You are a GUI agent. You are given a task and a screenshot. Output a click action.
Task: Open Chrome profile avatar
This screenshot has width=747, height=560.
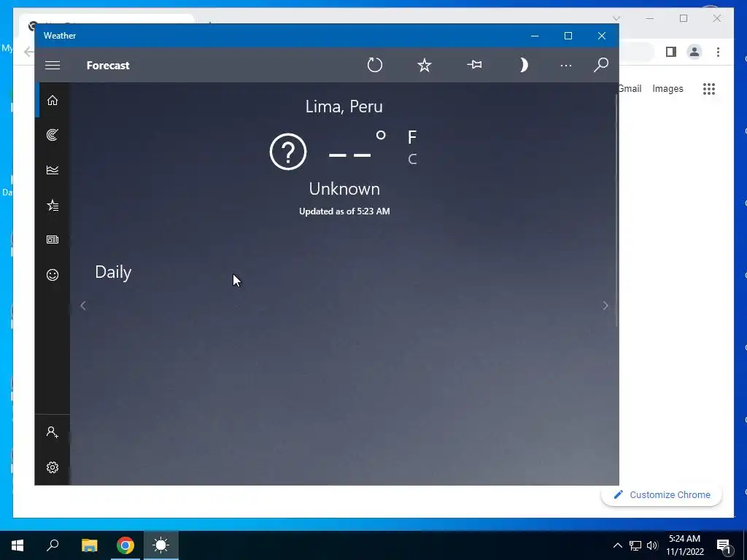[x=694, y=52]
